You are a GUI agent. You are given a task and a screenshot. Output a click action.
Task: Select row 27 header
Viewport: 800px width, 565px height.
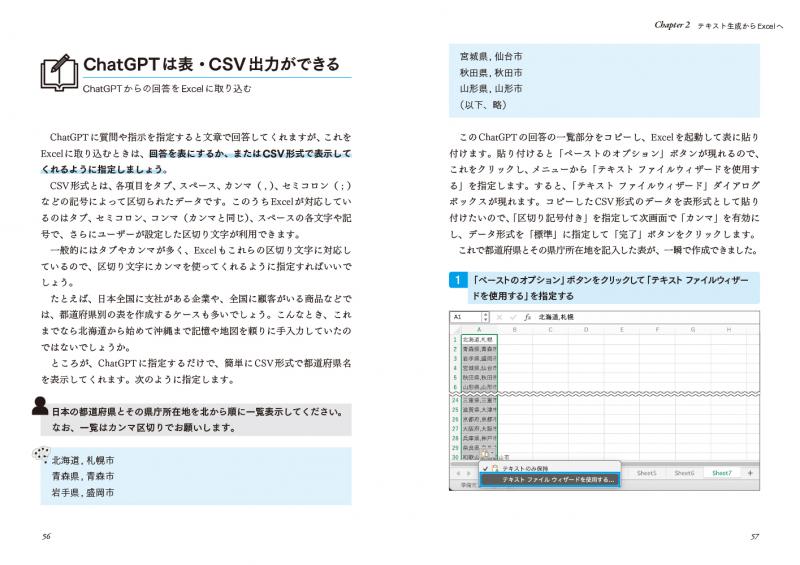pyautogui.click(x=455, y=429)
